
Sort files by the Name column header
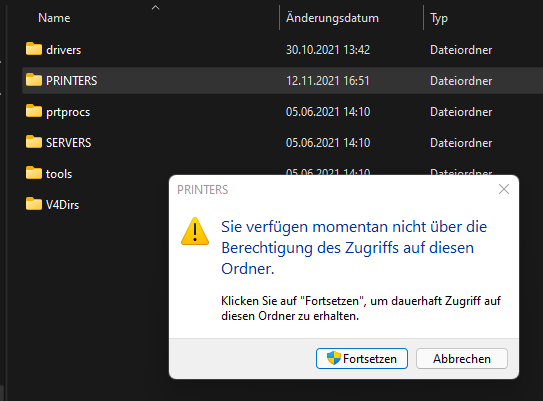pos(54,18)
